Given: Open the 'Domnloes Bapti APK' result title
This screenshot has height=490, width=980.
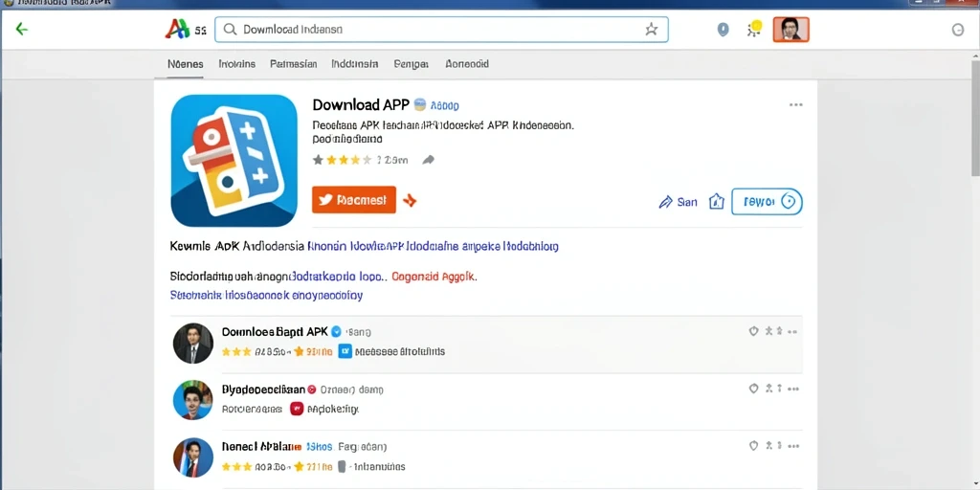Looking at the screenshot, I should pyautogui.click(x=275, y=331).
